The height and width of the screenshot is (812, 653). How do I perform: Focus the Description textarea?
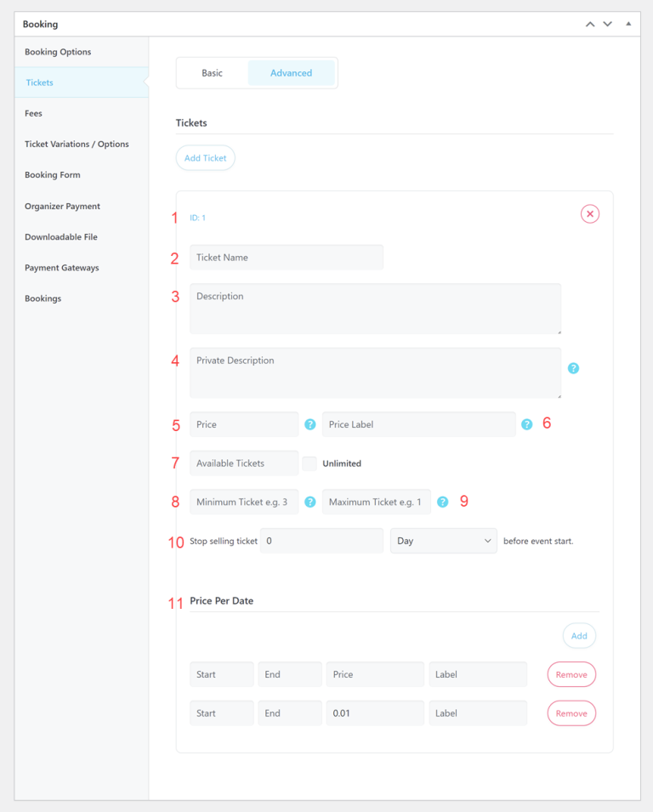pyautogui.click(x=376, y=309)
